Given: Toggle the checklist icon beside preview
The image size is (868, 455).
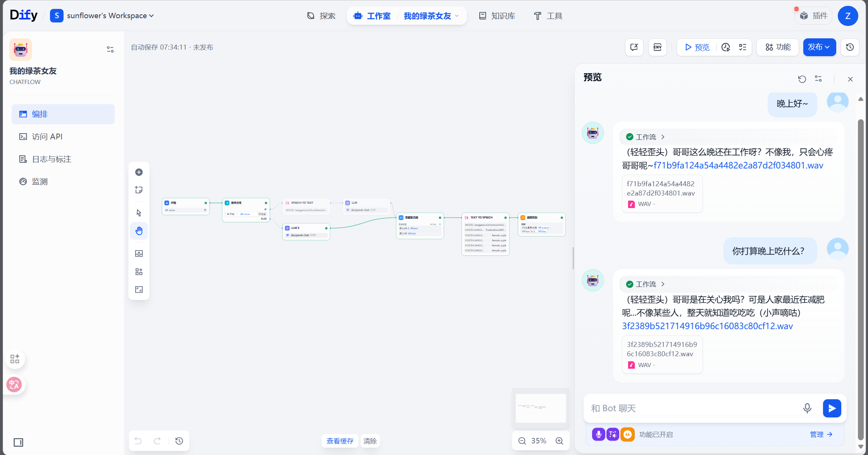Looking at the screenshot, I should [742, 47].
